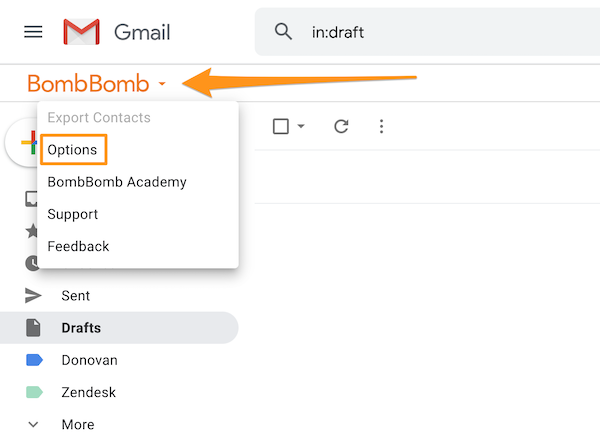Choose Export Contacts in BombBomb menu
This screenshot has width=600, height=448.
point(99,117)
